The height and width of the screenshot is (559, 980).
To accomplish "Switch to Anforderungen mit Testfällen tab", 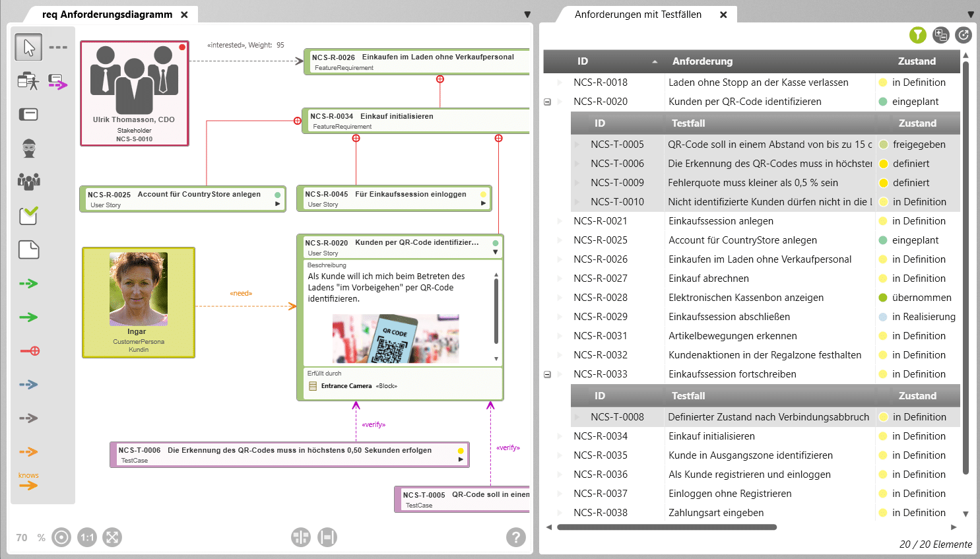I will 638,15.
